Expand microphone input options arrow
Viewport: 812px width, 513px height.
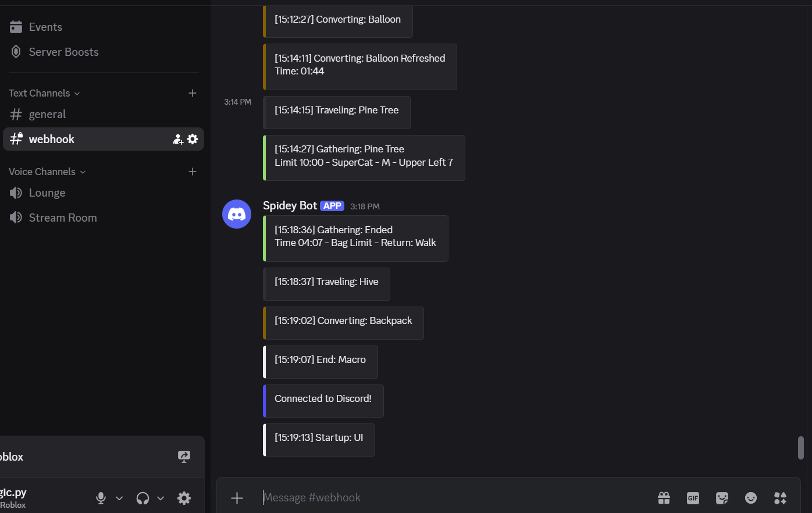119,498
